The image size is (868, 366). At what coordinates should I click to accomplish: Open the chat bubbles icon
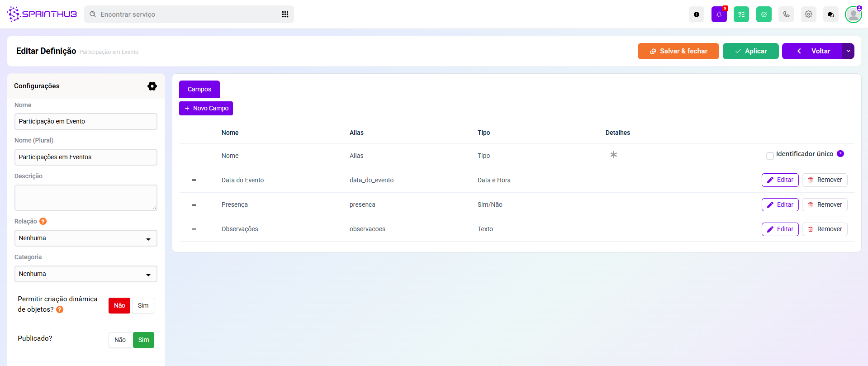(830, 14)
